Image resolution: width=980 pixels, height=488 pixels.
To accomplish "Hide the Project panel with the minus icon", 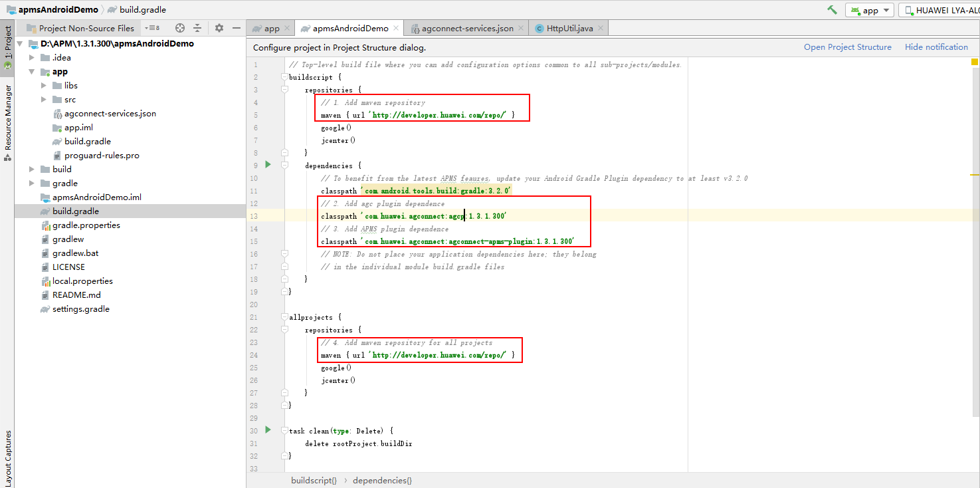I will point(236,28).
